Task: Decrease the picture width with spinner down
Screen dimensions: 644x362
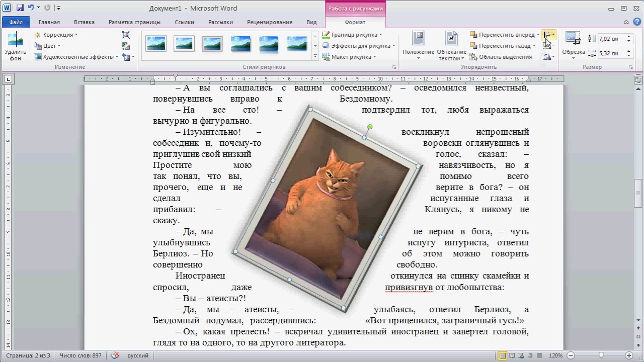Action: click(629, 56)
